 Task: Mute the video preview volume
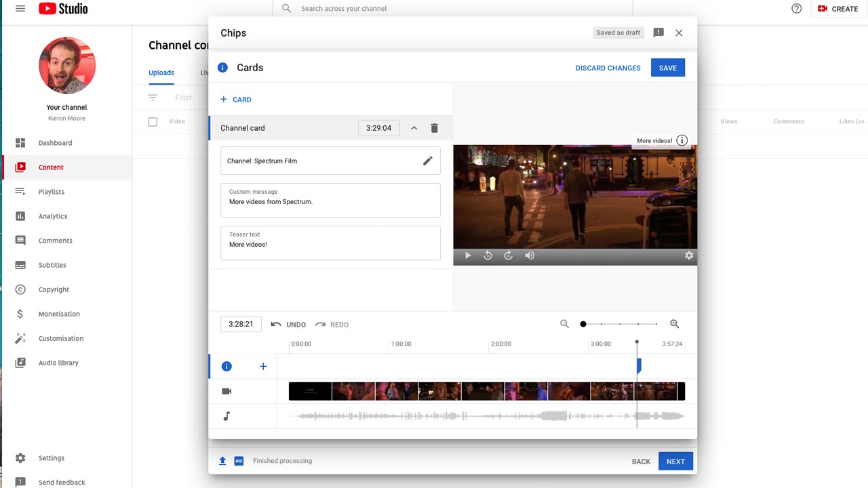pyautogui.click(x=530, y=256)
